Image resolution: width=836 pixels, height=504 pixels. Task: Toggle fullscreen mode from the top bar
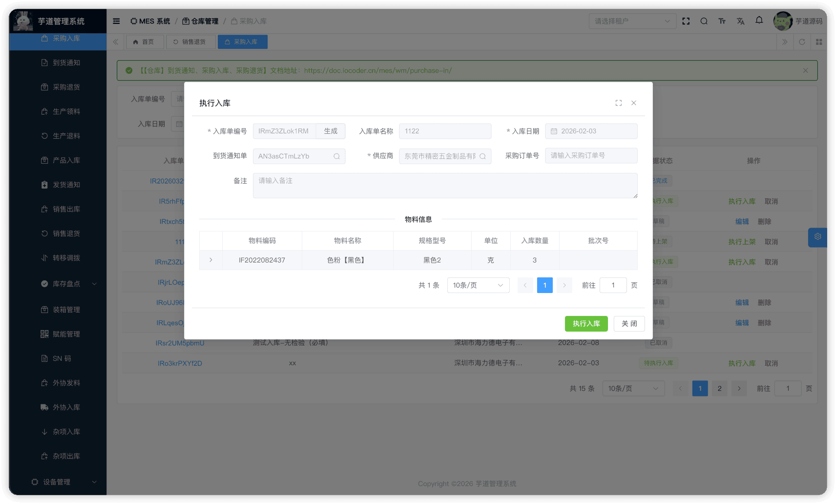[686, 21]
